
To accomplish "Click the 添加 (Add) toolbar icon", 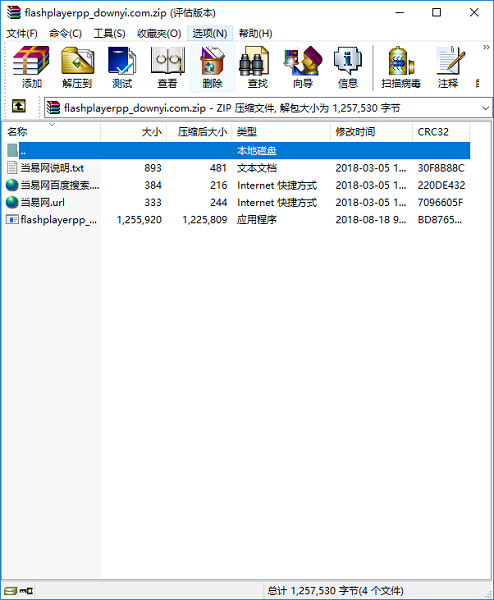I will 31,67.
